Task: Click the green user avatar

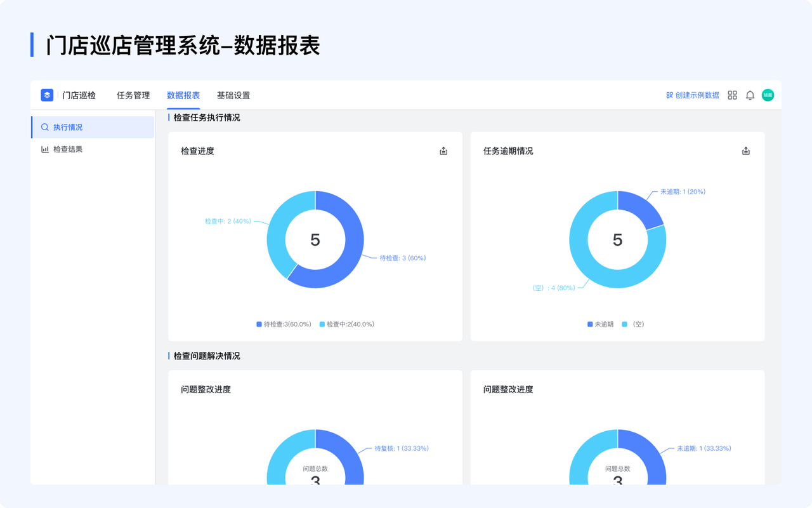Action: pyautogui.click(x=768, y=95)
